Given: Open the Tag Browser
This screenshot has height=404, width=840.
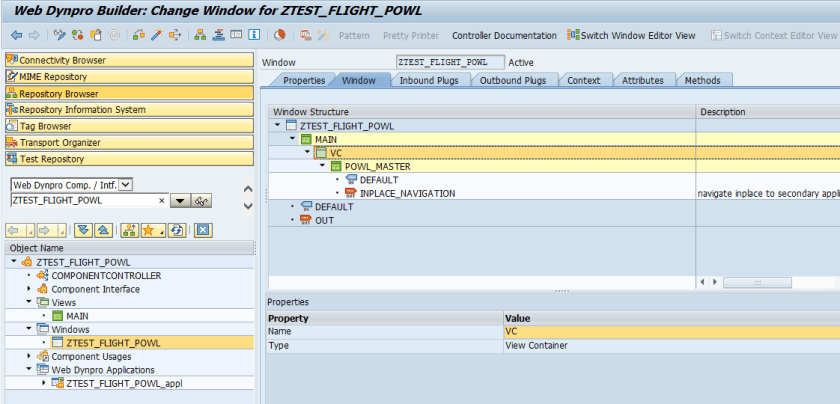Looking at the screenshot, I should (129, 126).
